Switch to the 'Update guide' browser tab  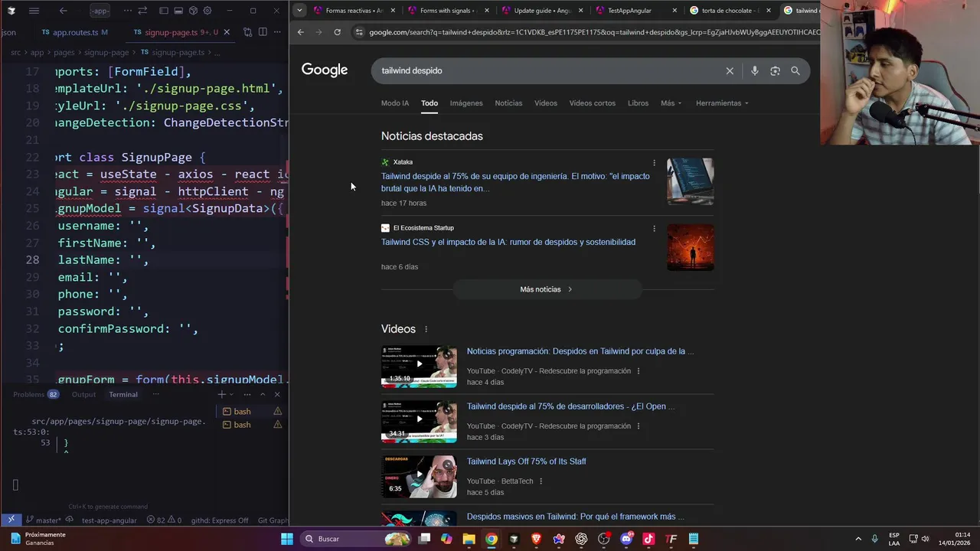[x=541, y=11]
